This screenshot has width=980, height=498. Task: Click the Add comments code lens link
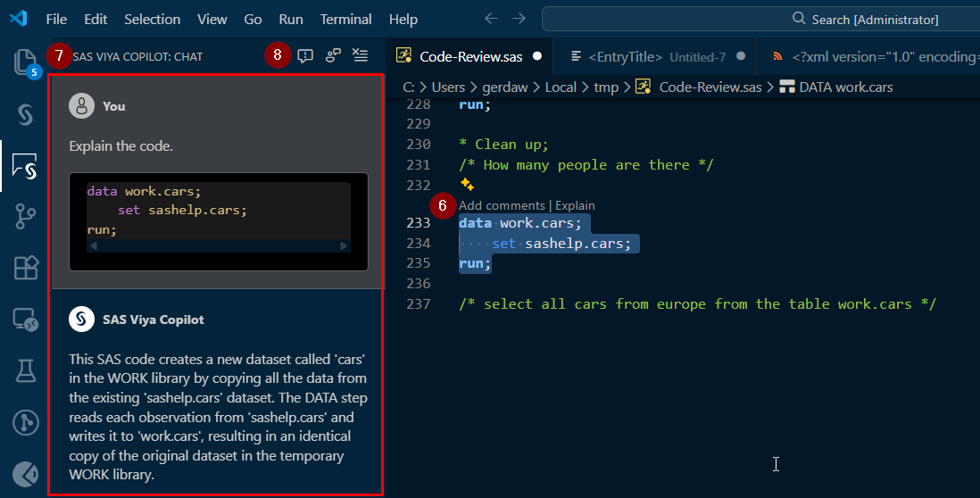(502, 205)
